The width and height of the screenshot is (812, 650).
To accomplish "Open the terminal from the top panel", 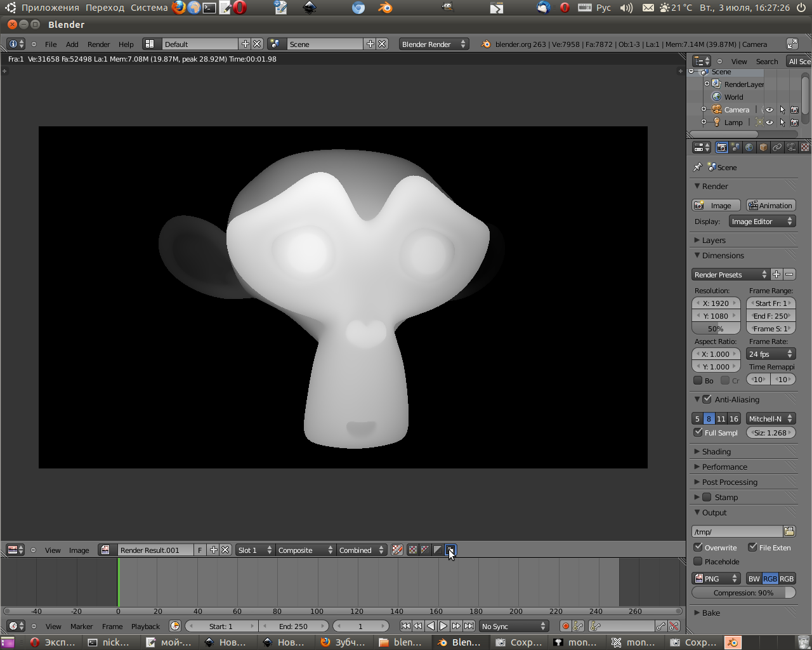I will pos(209,8).
